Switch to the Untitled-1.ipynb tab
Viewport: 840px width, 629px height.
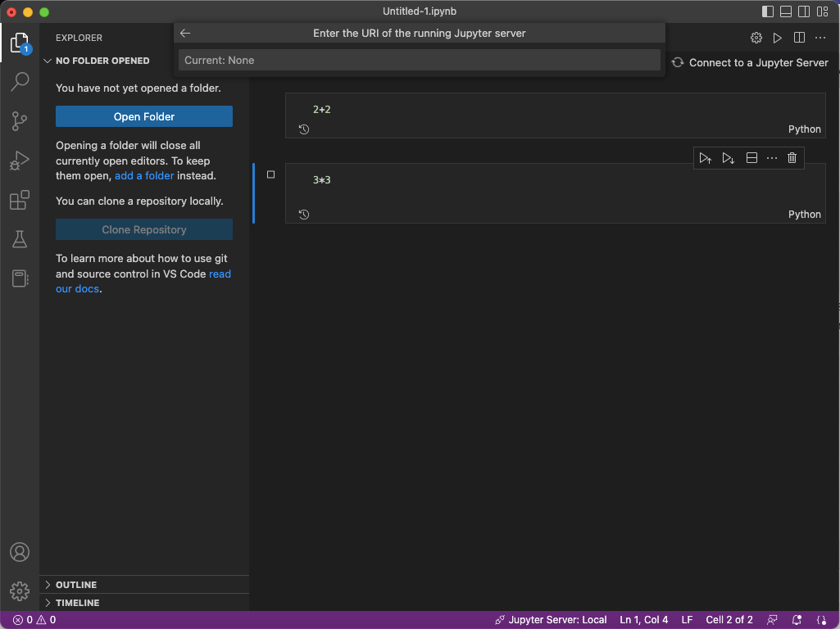click(420, 11)
